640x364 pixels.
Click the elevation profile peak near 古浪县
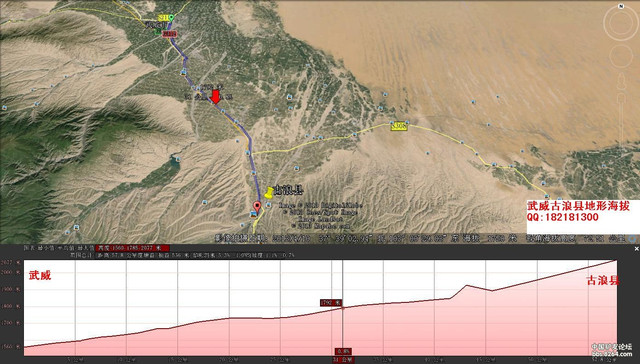467,286
